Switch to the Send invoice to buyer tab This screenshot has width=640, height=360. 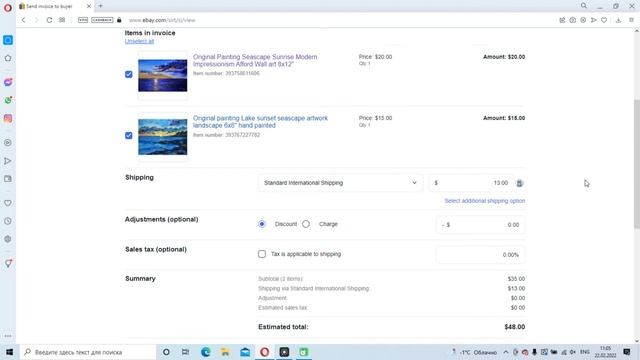[x=51, y=6]
